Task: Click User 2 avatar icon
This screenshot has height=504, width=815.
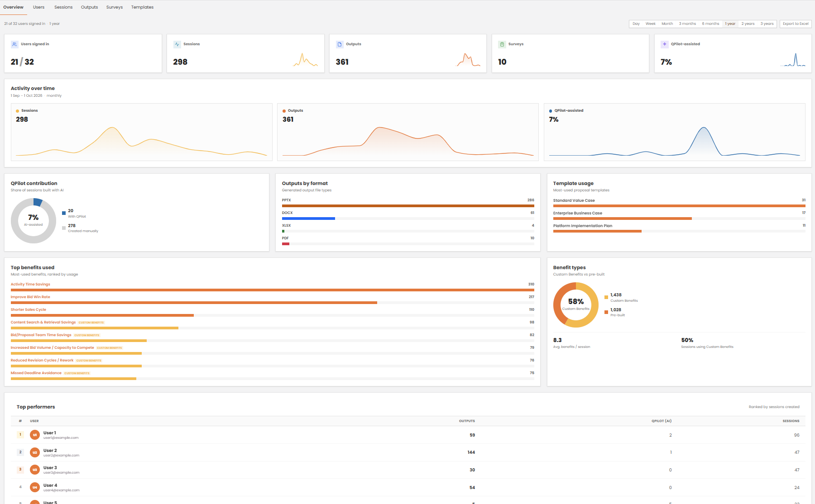Action: (35, 452)
